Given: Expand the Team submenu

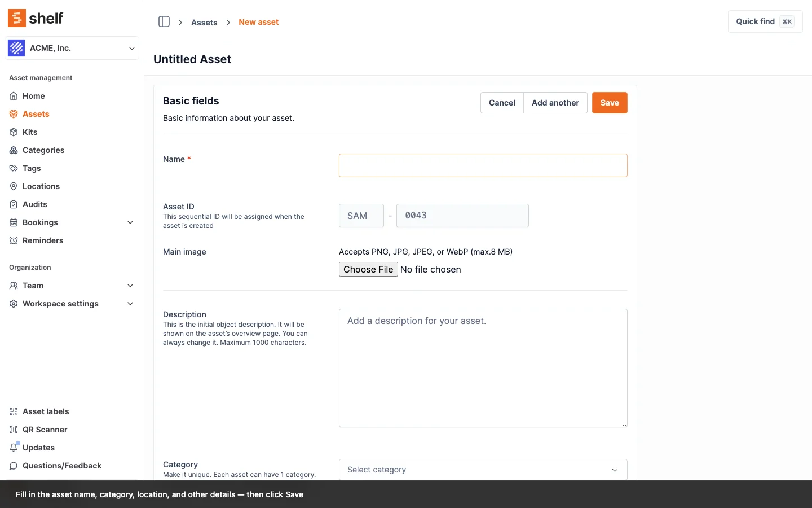Looking at the screenshot, I should tap(130, 286).
